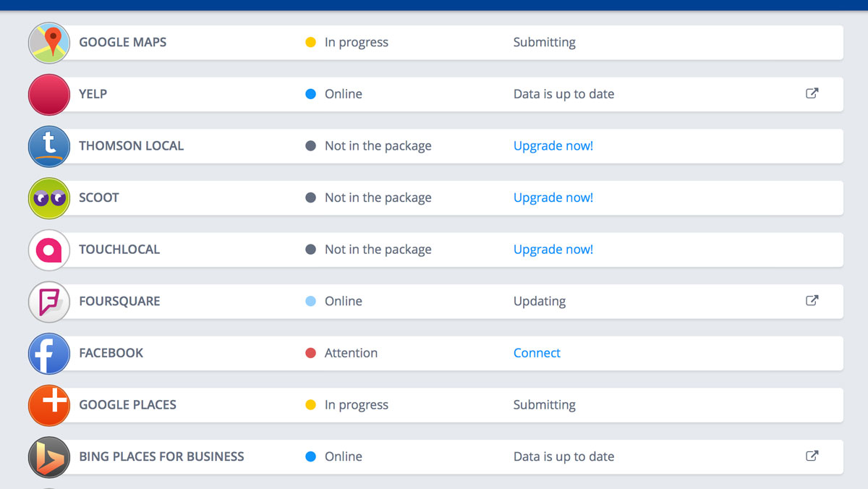The image size is (868, 489).
Task: Click 'Online' status in Foursquare row
Action: [x=344, y=301]
